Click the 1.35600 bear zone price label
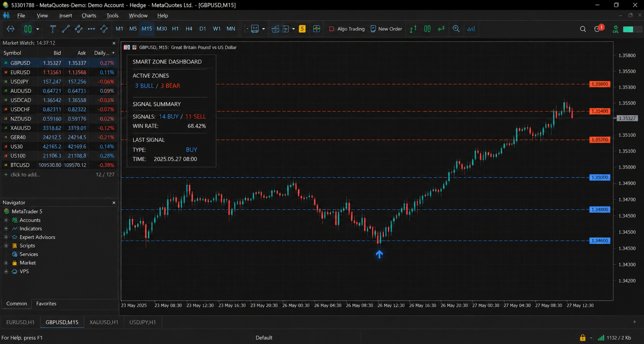Screen dimensions: 644x344 tap(600, 84)
